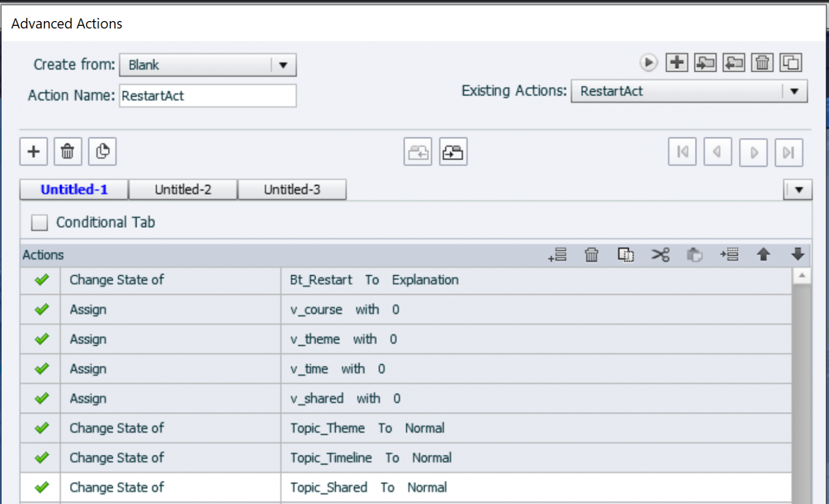
Task: Go to the first decision arrow button
Action: 682,152
